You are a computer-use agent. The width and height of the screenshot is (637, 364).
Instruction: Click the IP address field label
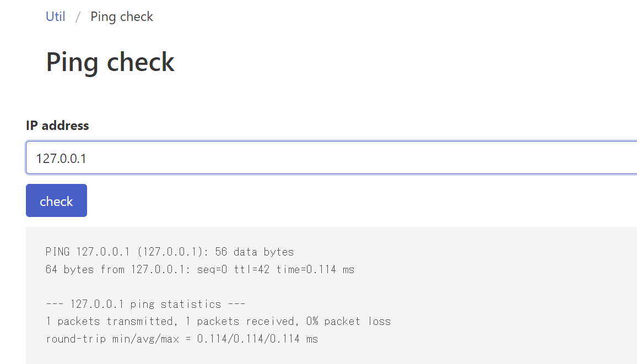tap(57, 126)
